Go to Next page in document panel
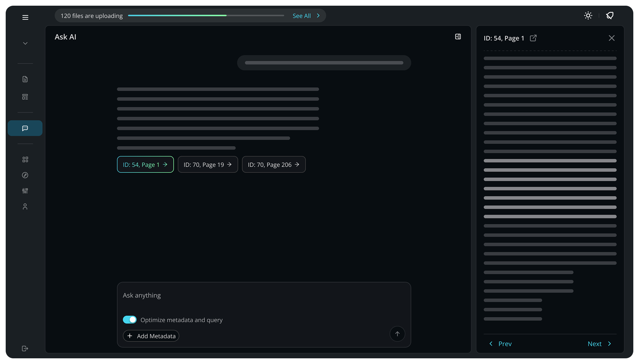Viewport: 639px width, 364px height. [599, 344]
